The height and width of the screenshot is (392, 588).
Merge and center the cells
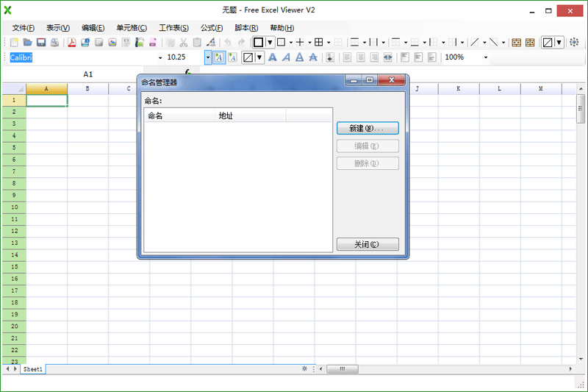(388, 57)
